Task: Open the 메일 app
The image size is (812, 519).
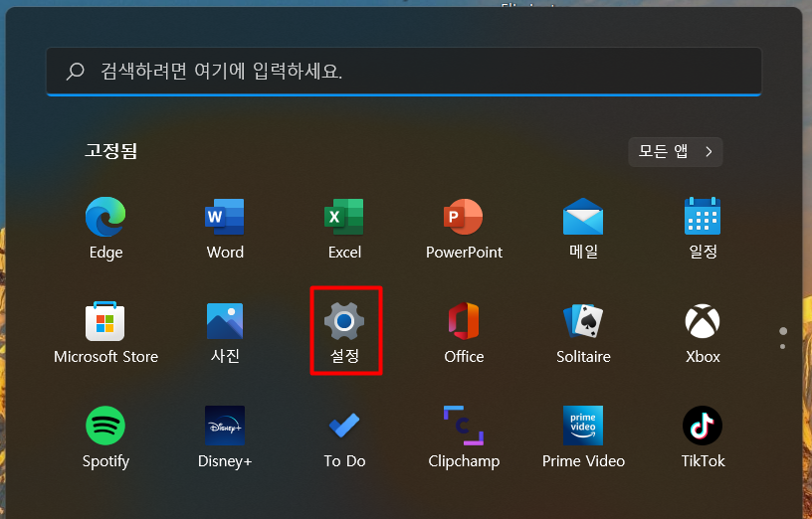Action: pyautogui.click(x=583, y=228)
